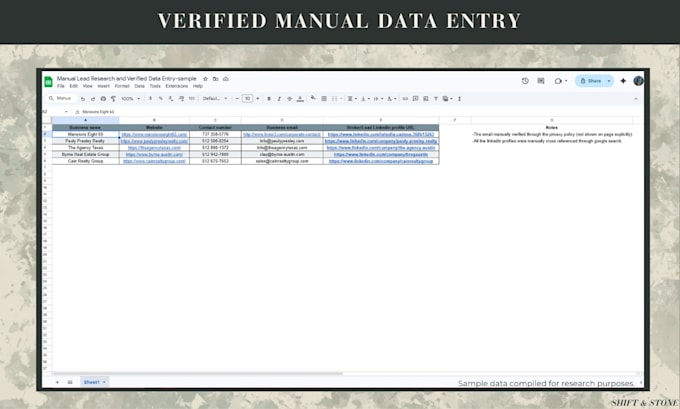Image resolution: width=680 pixels, height=409 pixels.
Task: Click the font size field
Action: tap(247, 98)
